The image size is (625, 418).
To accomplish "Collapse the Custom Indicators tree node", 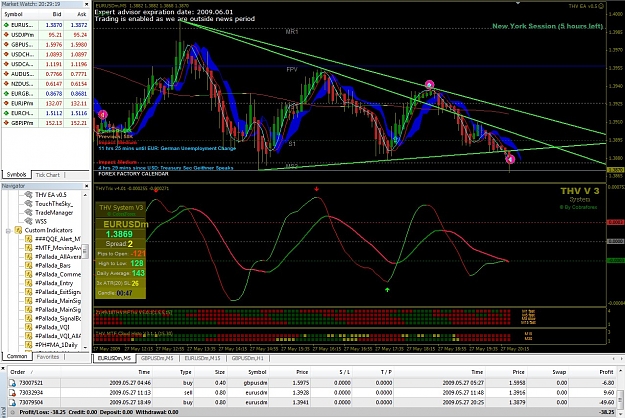I will tap(8, 230).
